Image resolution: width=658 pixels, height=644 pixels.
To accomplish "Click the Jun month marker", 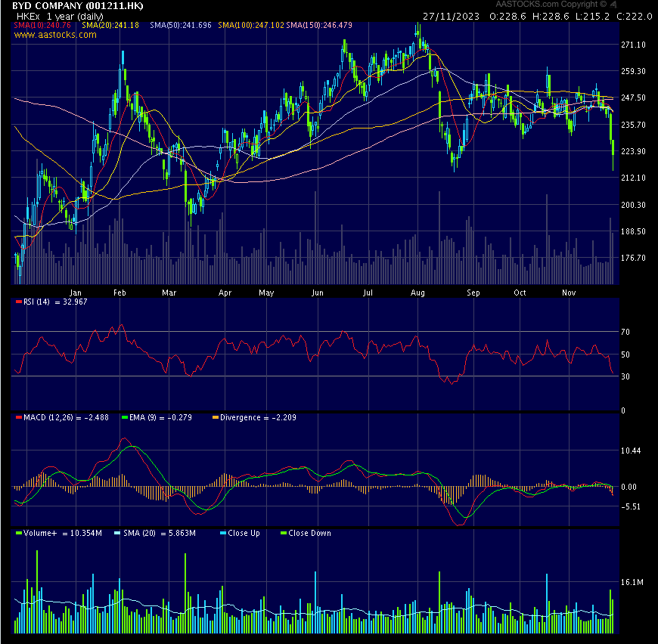I will click(318, 293).
